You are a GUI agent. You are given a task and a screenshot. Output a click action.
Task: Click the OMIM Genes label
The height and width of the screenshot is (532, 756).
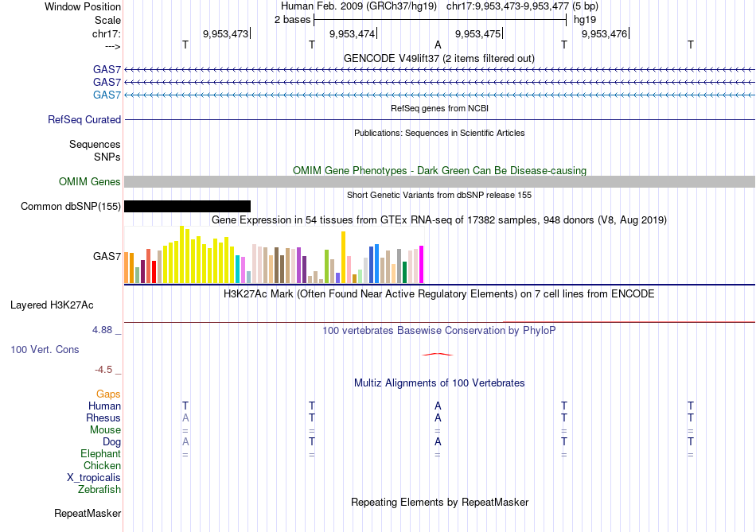click(x=89, y=181)
